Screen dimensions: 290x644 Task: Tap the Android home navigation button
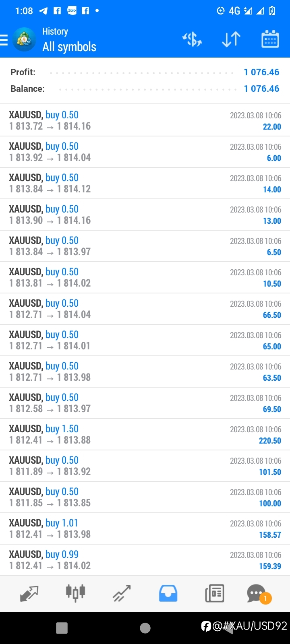[x=145, y=628]
